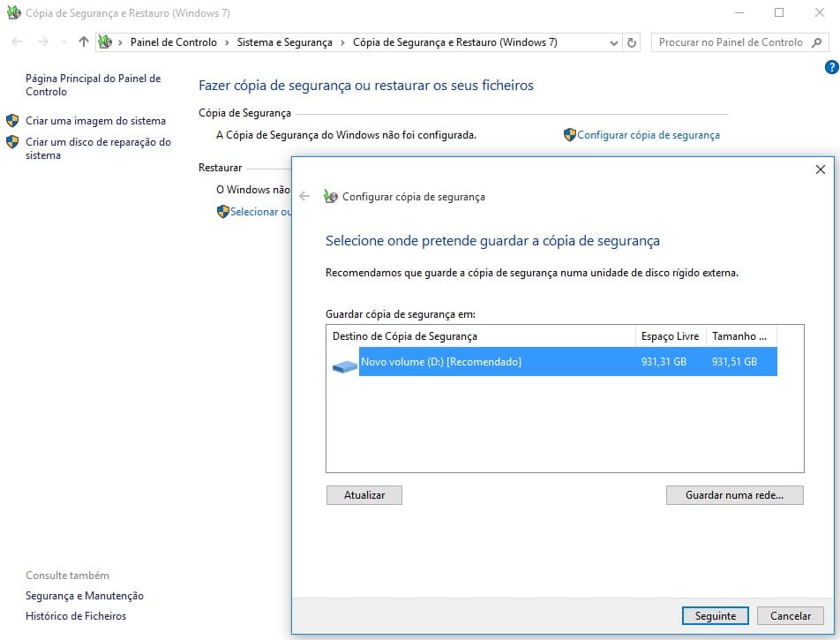Click the Forward arrow in the Control Panel window

43,41
